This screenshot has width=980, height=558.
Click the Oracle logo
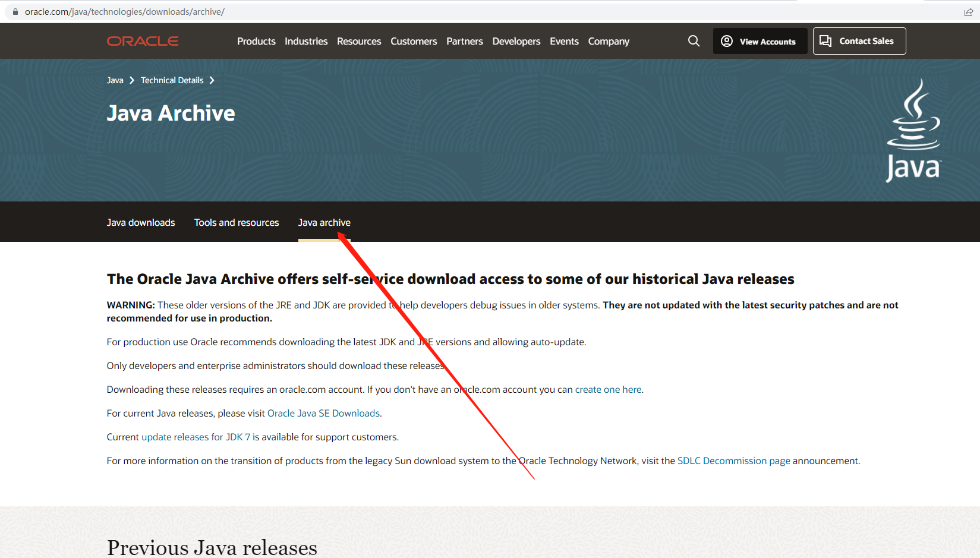(143, 41)
